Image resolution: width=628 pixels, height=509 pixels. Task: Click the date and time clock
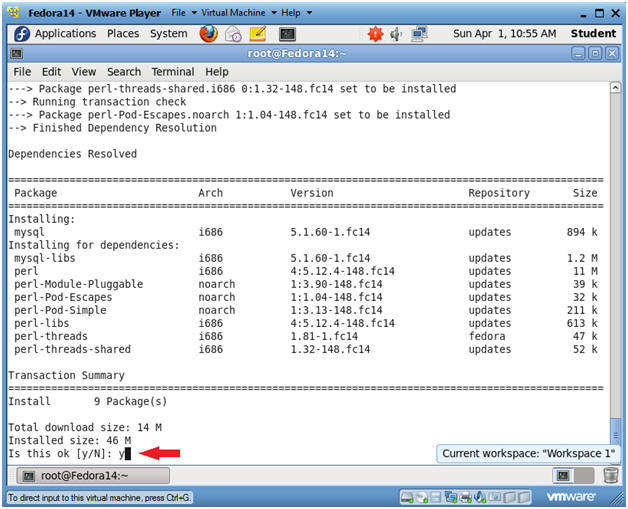[x=505, y=34]
